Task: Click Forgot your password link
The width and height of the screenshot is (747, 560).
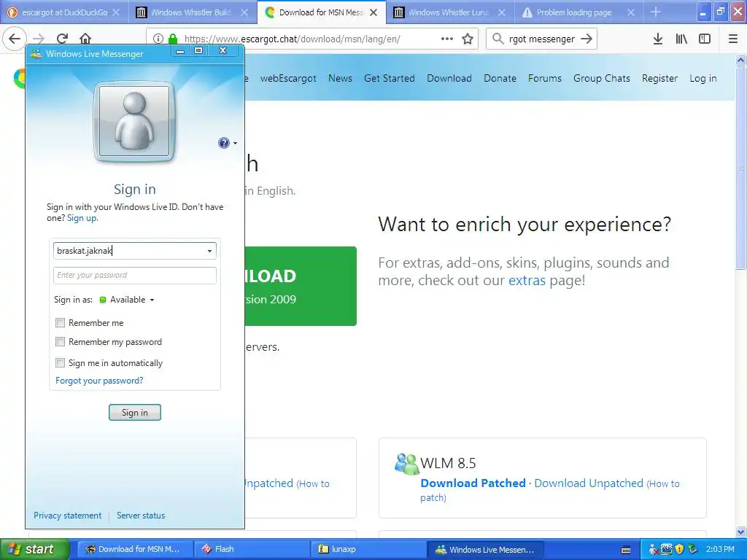Action: pos(99,381)
